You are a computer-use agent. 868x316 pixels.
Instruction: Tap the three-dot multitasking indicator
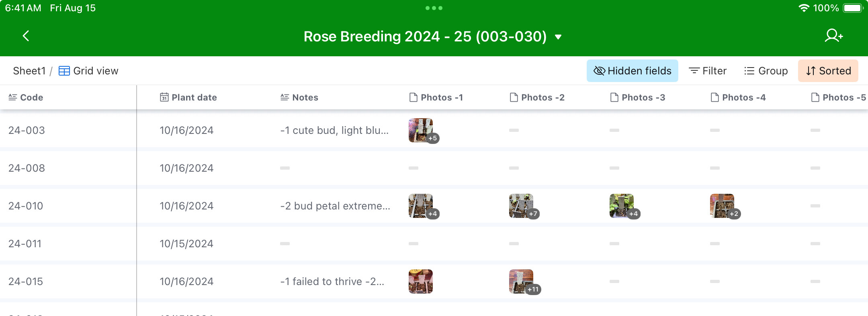click(x=434, y=8)
